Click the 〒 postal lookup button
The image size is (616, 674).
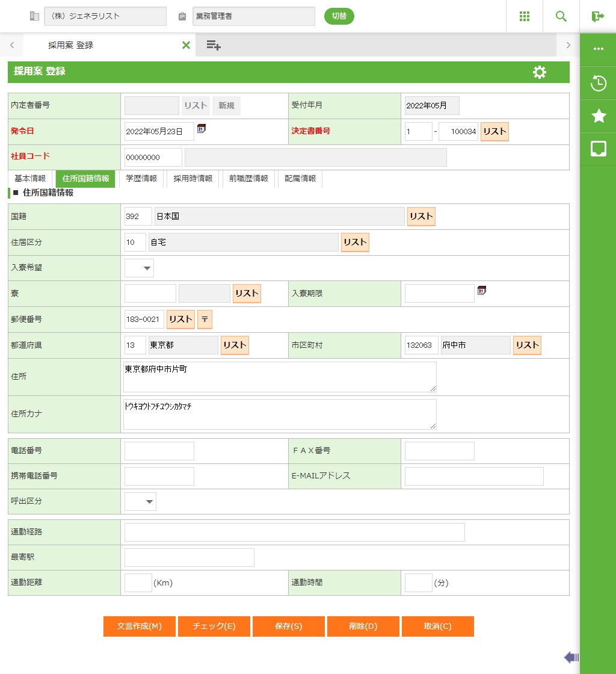[x=205, y=320]
